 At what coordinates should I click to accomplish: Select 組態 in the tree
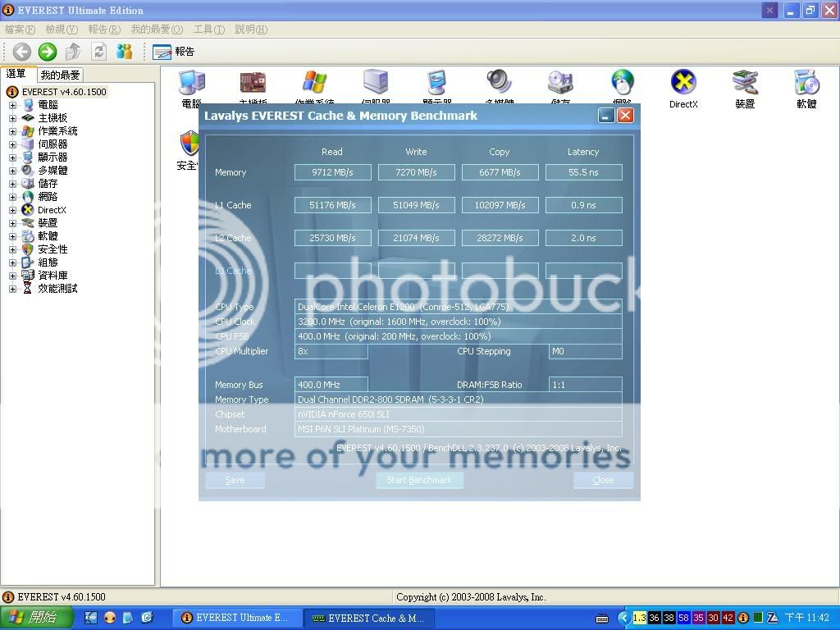tap(48, 262)
